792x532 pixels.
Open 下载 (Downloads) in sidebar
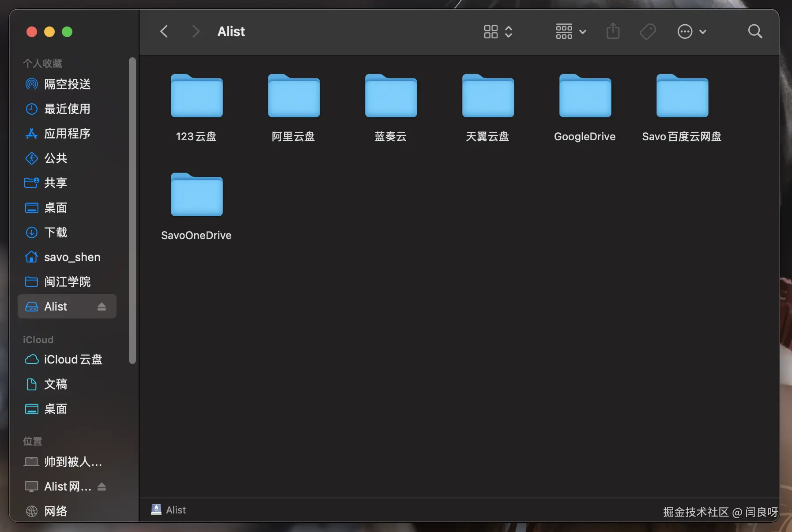coord(67,232)
